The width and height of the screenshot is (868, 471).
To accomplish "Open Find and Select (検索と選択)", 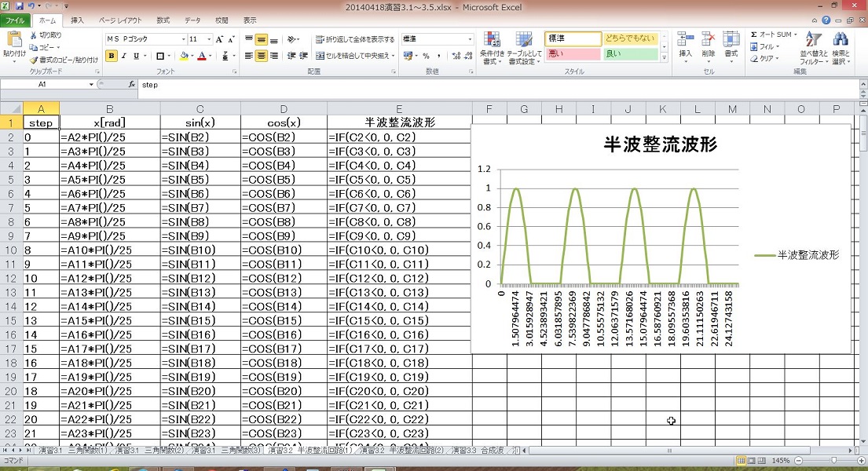I will pos(841,48).
